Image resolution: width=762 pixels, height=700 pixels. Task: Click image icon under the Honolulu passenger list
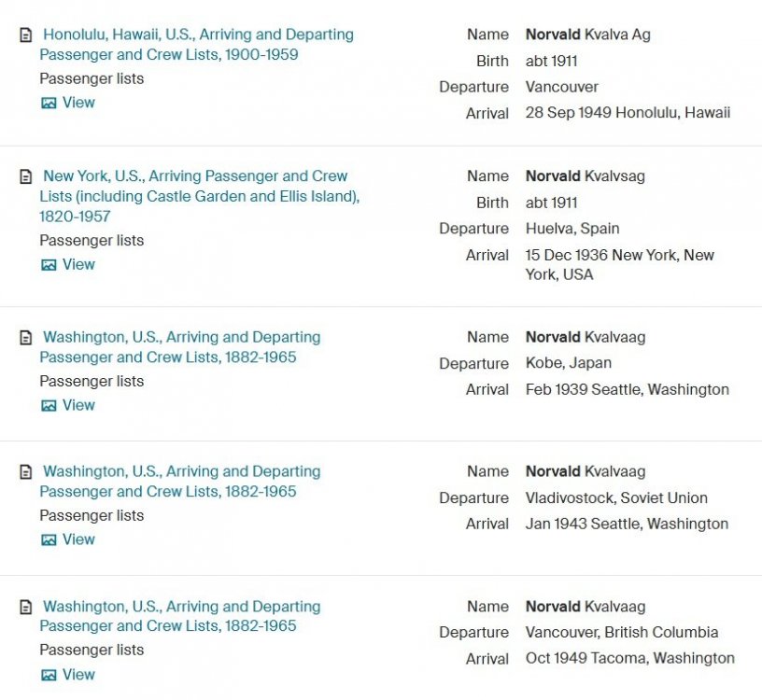click(49, 104)
